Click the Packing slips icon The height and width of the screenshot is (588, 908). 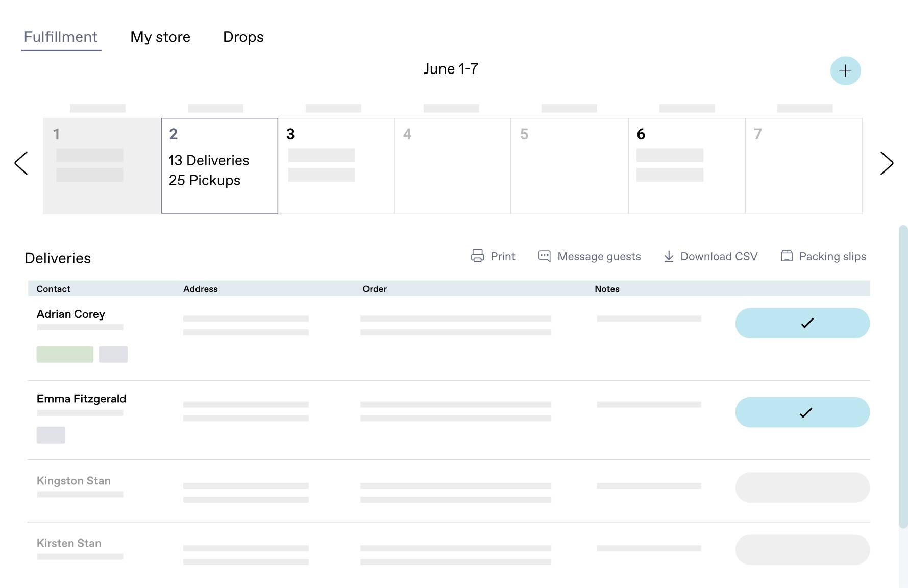click(x=787, y=256)
